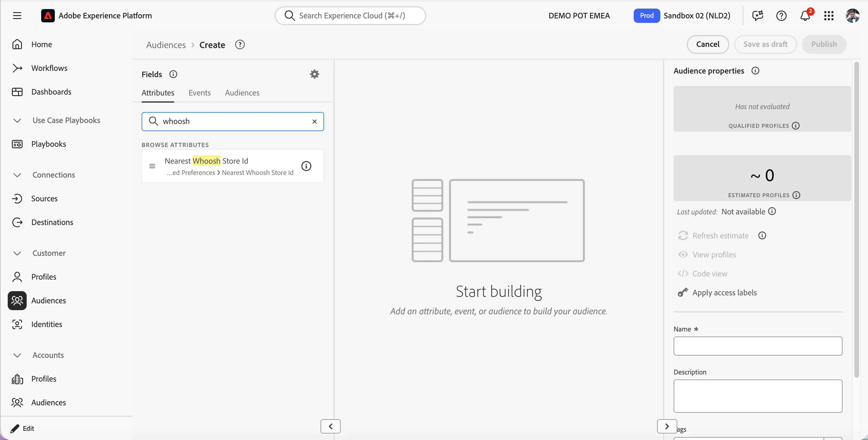Collapse the Use Case Playbooks section
The width and height of the screenshot is (868, 440).
coord(17,120)
